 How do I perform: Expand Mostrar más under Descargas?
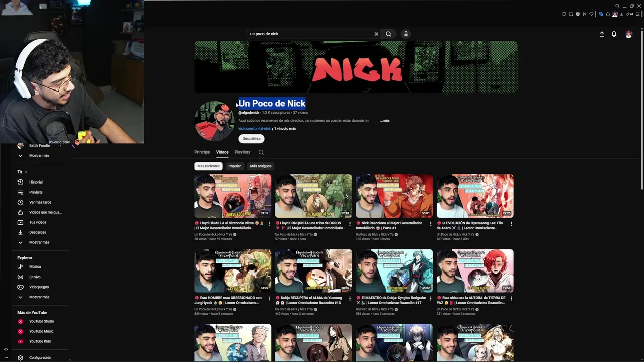coord(39,242)
